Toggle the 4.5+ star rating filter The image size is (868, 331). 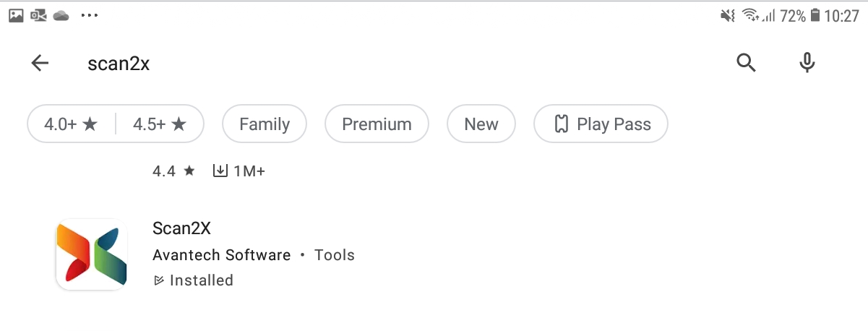pyautogui.click(x=160, y=124)
